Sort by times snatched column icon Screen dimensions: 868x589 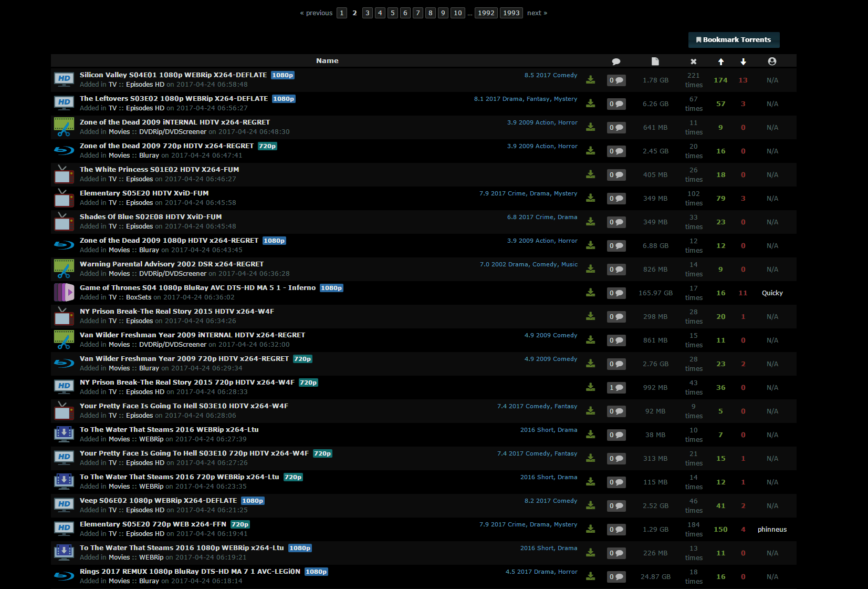(694, 61)
